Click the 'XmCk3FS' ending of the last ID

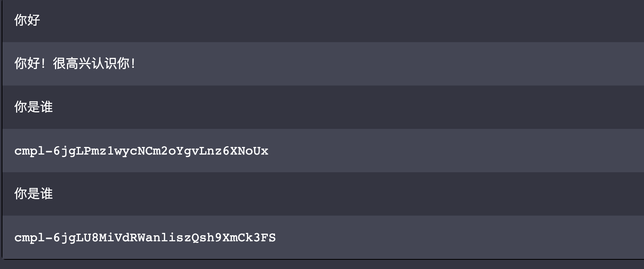tap(249, 238)
